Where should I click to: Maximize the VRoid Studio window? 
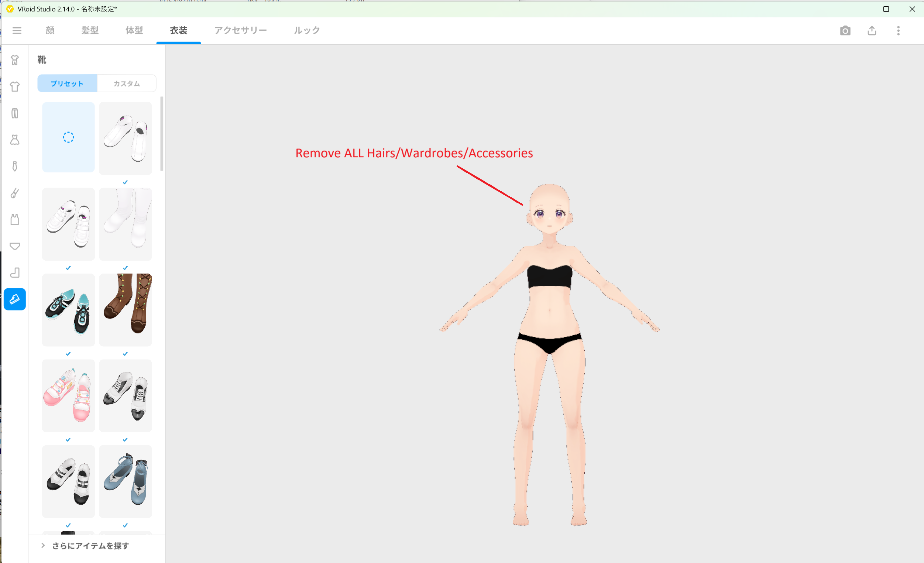pyautogui.click(x=886, y=9)
